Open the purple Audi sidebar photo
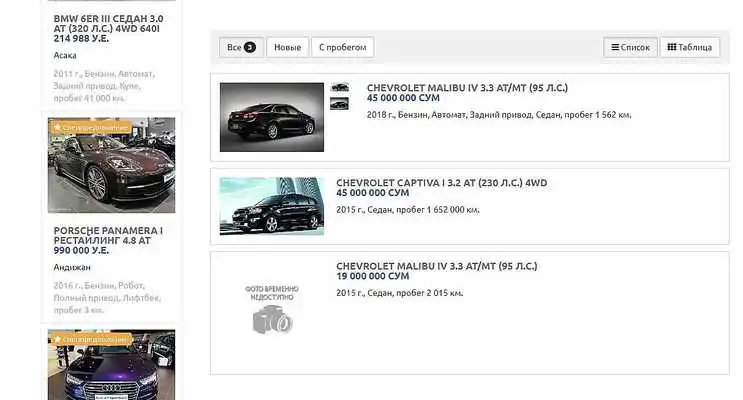Viewport: 743px width, 400px height. [111, 367]
